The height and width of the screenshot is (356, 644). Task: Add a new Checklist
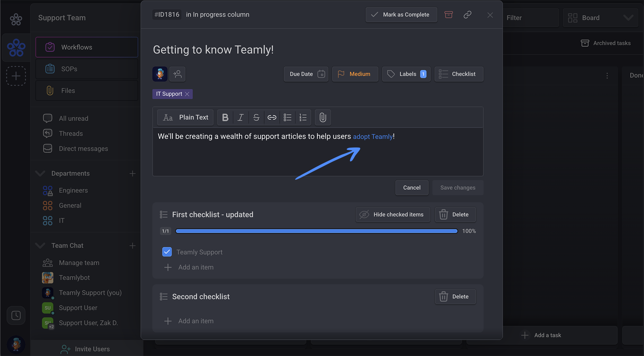coord(459,74)
